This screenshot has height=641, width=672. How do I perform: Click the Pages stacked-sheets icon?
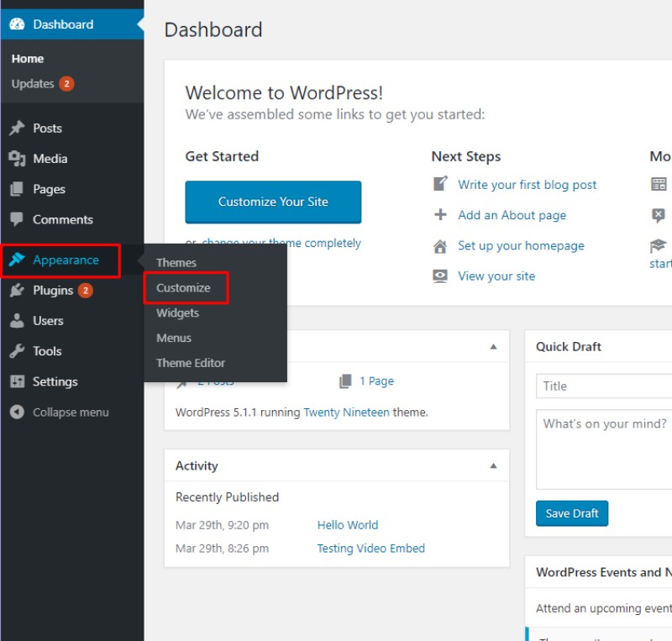17,189
